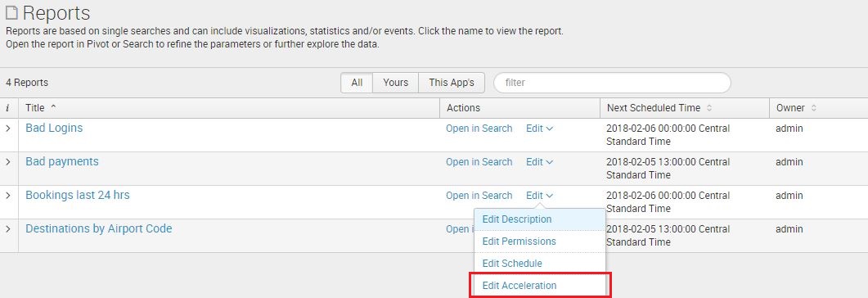Open Edit dropdown for Bad payments
Screen dimensions: 868x298
pos(539,162)
